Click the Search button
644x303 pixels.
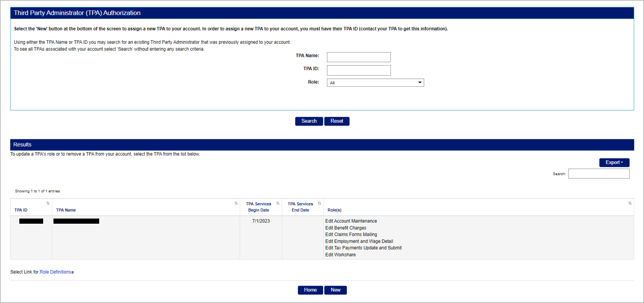click(x=309, y=121)
